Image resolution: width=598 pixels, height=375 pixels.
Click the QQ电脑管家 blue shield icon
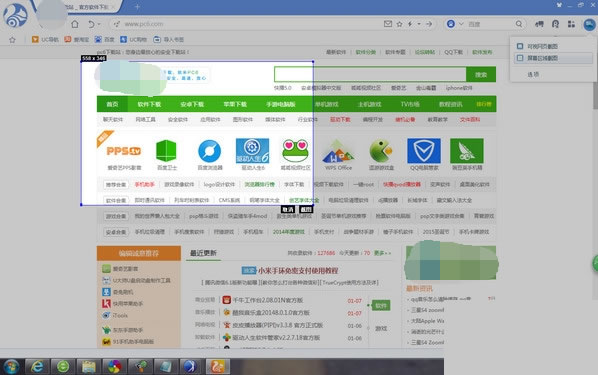[x=424, y=151]
